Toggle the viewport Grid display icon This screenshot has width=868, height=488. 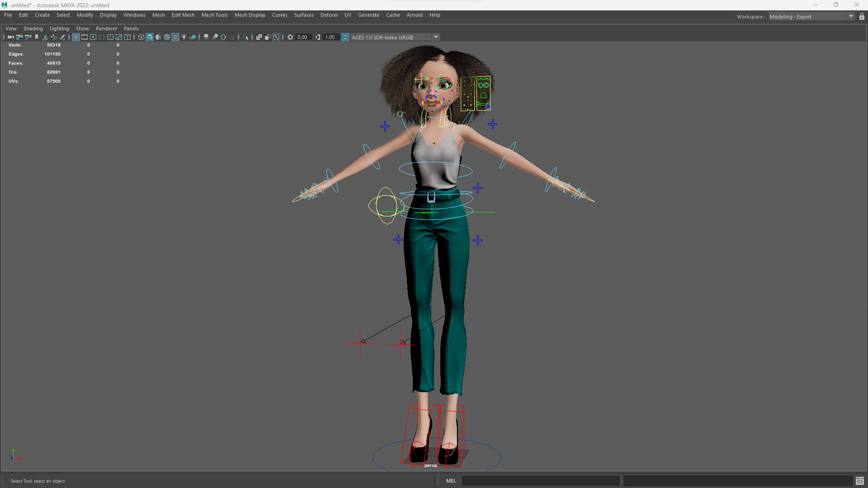pyautogui.click(x=76, y=37)
